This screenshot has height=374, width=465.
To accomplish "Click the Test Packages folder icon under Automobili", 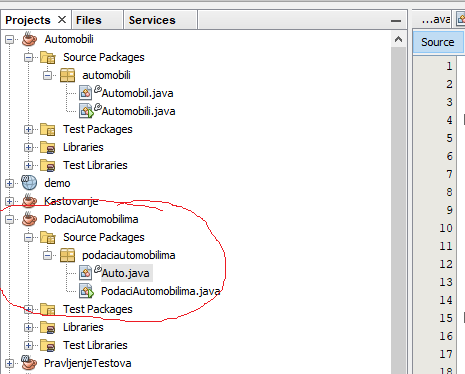I will [x=48, y=129].
